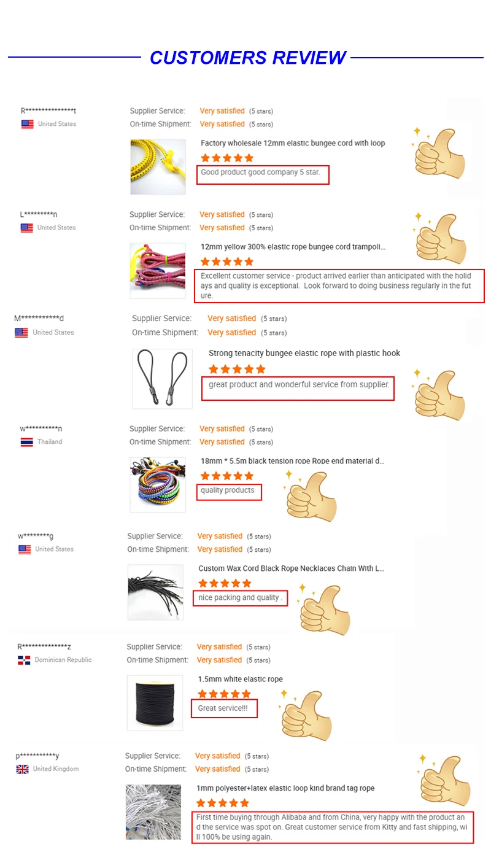Viewport: 491px width, 868px height.
Task: Click the thumbs-up icon next to the 'Great service!!!' review
Action: 306,715
